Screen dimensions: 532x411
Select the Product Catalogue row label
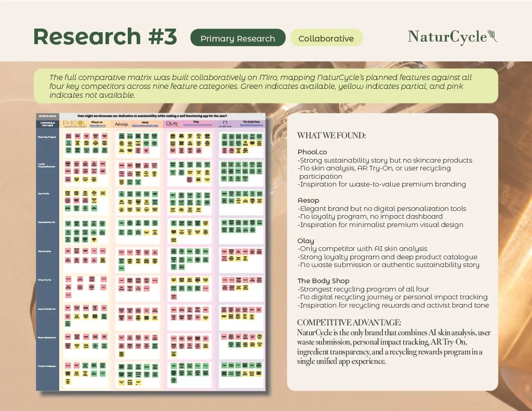pyautogui.click(x=47, y=366)
